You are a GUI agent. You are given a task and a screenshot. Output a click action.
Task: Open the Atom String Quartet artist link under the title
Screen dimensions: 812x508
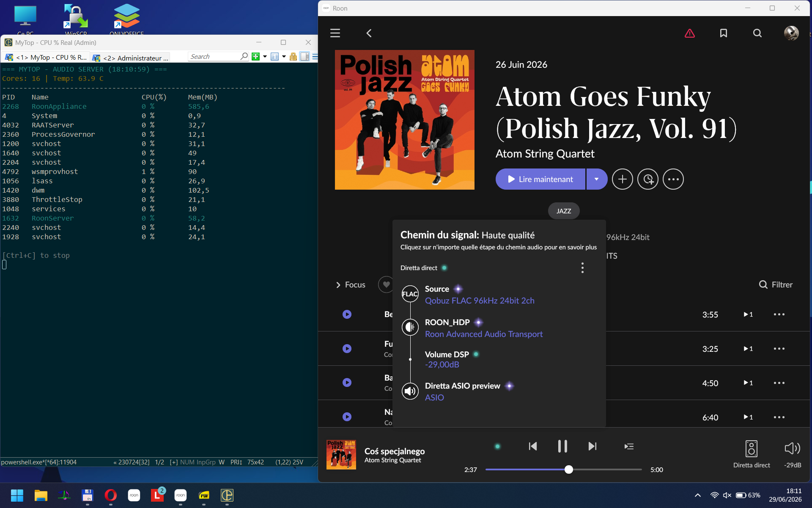545,154
